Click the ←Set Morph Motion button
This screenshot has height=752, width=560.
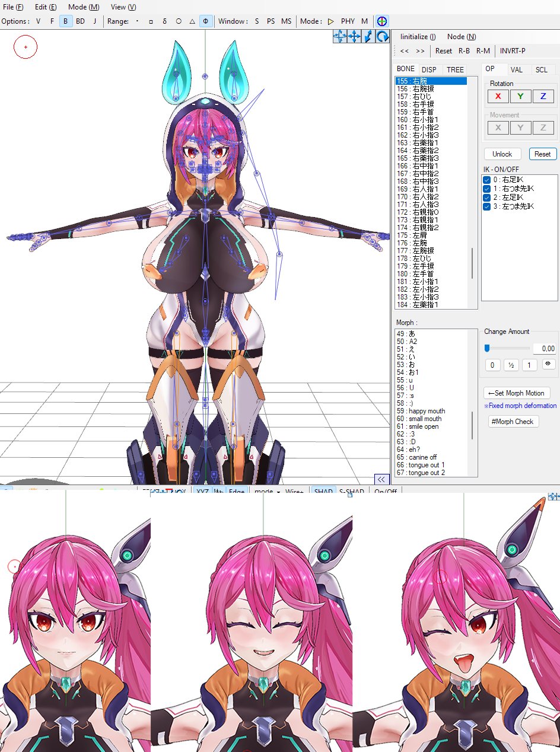pos(517,393)
